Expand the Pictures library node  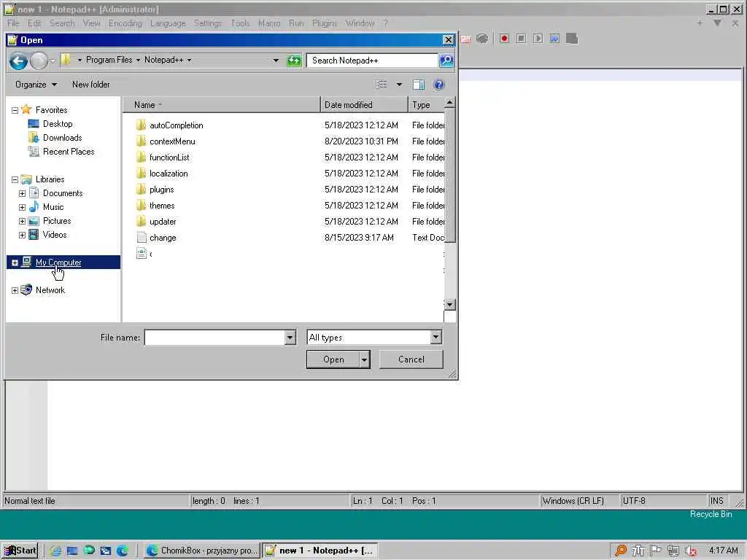22,221
